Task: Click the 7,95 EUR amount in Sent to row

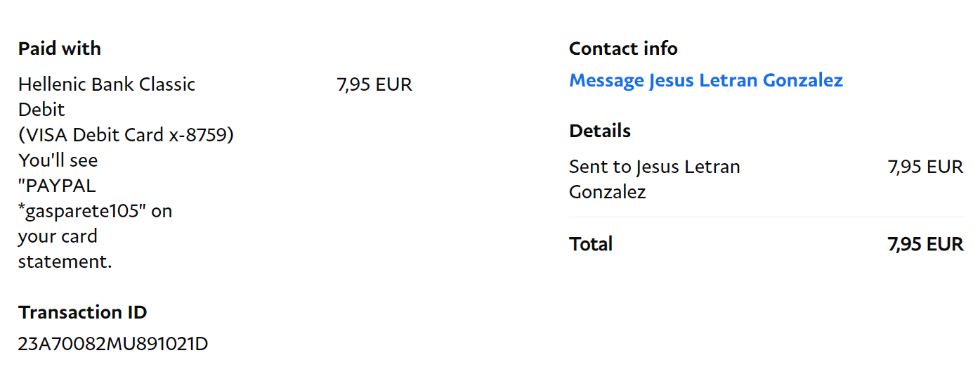Action: point(925,167)
